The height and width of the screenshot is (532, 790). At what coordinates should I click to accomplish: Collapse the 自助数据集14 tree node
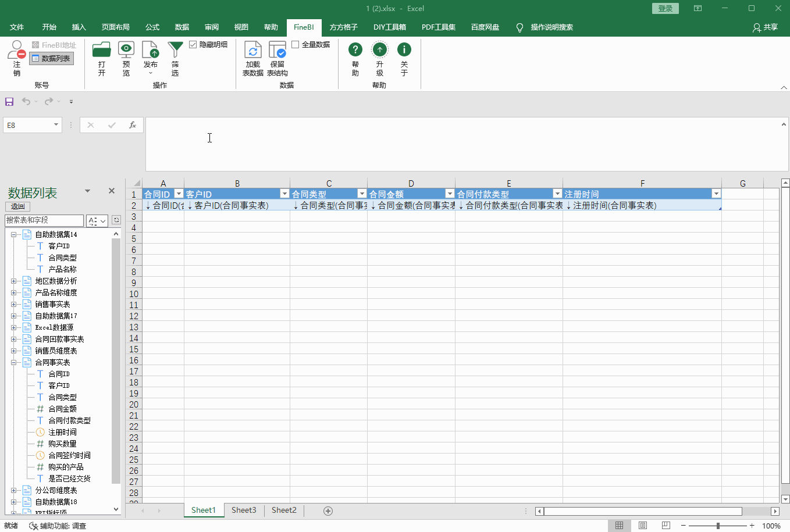pos(13,234)
